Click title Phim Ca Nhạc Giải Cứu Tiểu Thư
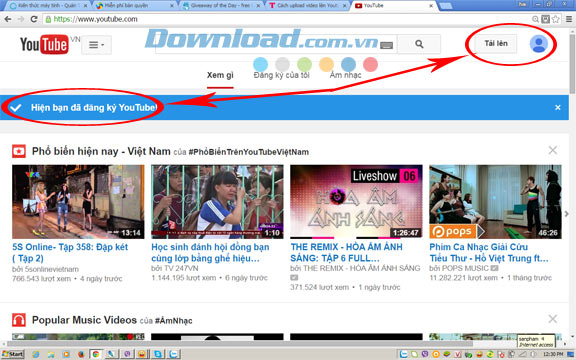576x360 pixels. click(x=489, y=253)
